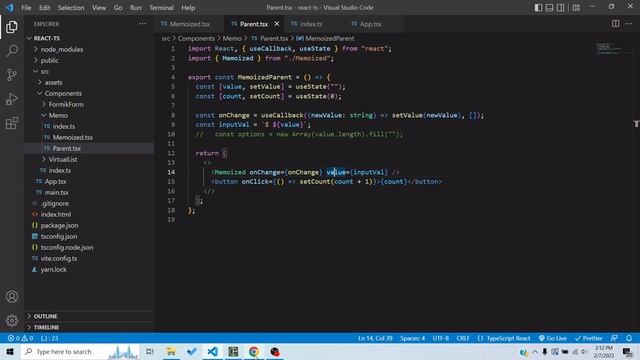Open the Go menu
Screen dimensions: 640x360
coord(118,8)
